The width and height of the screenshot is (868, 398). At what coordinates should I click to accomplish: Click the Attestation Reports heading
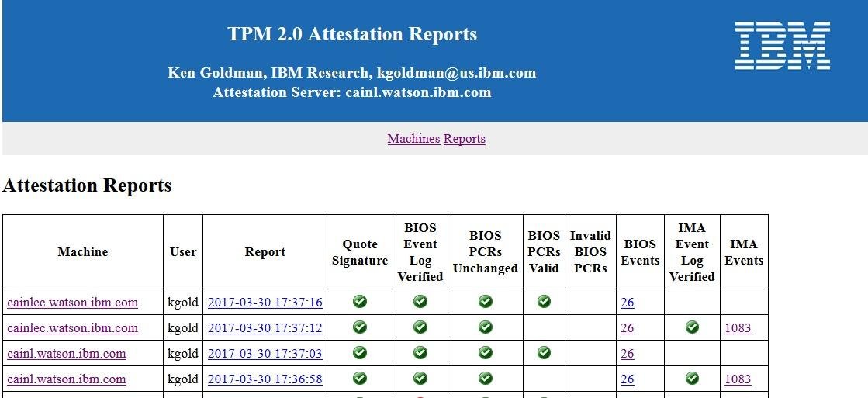pyautogui.click(x=87, y=185)
